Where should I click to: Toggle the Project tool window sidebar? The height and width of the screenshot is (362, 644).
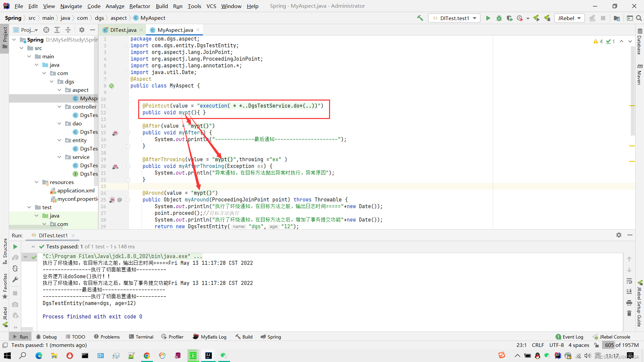[5, 37]
